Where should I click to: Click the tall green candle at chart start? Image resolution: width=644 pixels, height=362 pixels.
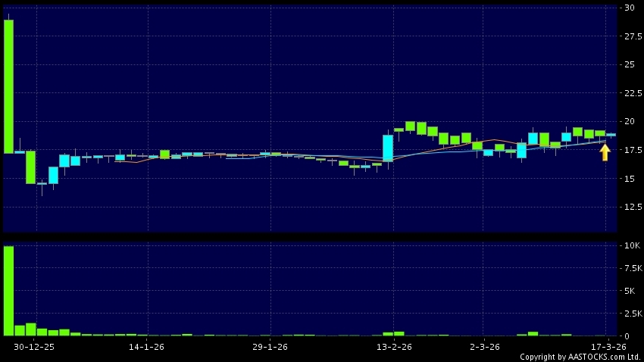click(x=8, y=86)
